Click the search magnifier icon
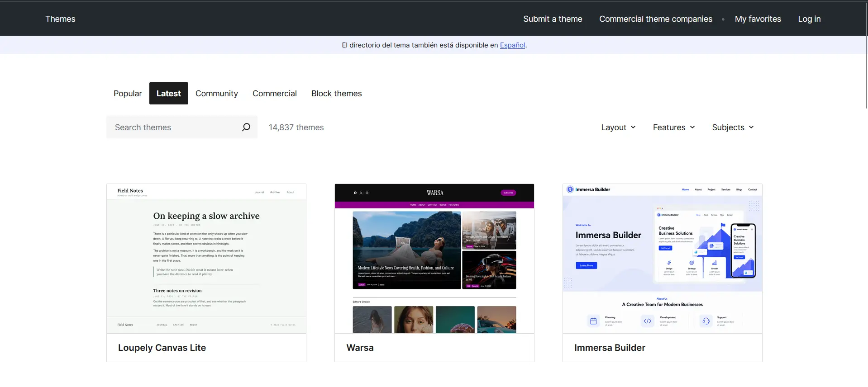Image resolution: width=868 pixels, height=387 pixels. click(x=246, y=127)
